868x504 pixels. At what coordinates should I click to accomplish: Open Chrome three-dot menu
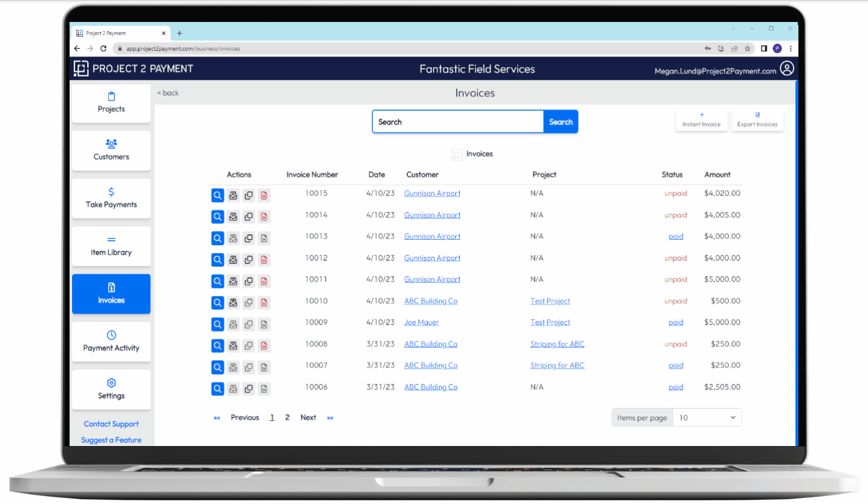point(790,48)
